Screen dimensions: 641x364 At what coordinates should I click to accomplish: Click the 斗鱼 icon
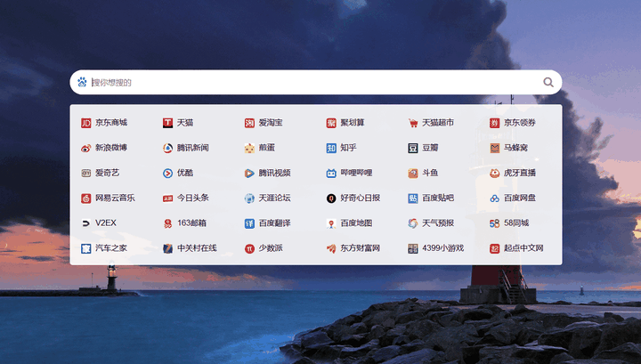click(413, 174)
